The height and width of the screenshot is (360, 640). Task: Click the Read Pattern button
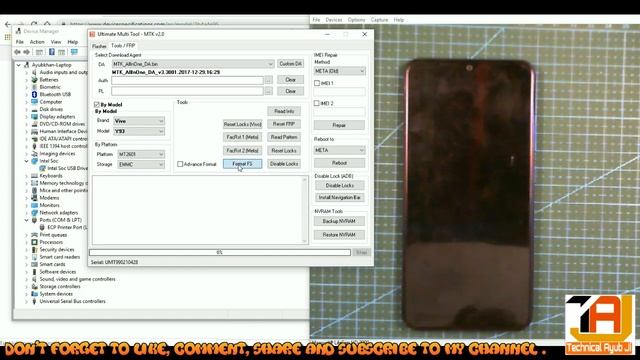tap(284, 137)
